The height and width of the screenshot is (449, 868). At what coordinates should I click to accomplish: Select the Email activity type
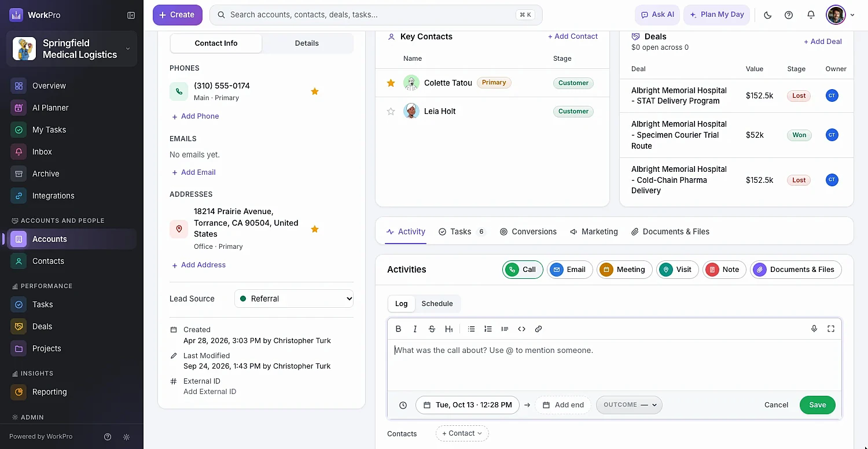pyautogui.click(x=569, y=270)
